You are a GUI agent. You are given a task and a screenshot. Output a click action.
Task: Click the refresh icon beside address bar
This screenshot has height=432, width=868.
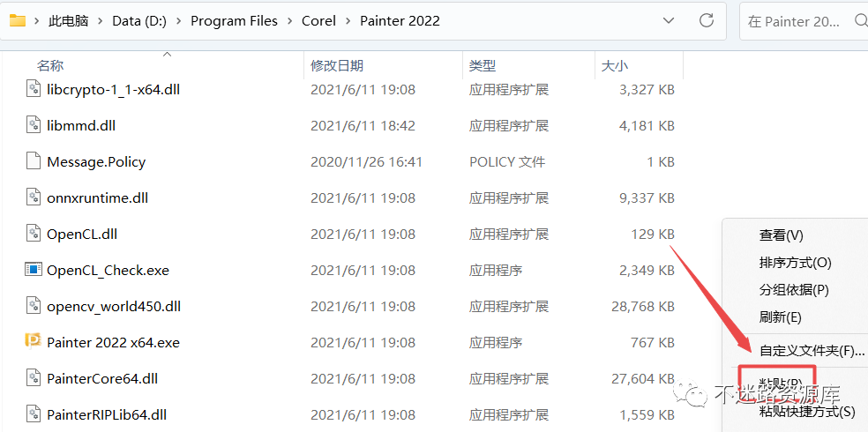tap(707, 21)
